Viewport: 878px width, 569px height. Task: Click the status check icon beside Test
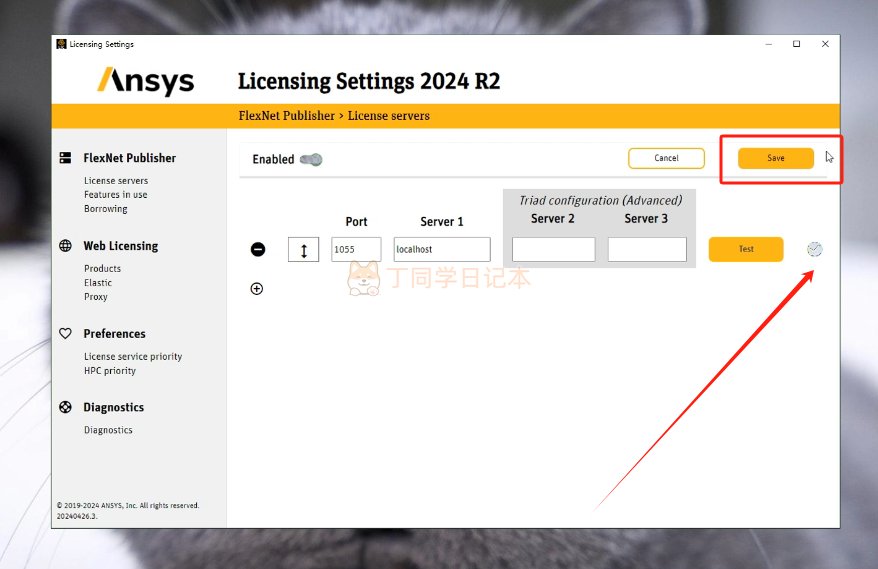[815, 249]
